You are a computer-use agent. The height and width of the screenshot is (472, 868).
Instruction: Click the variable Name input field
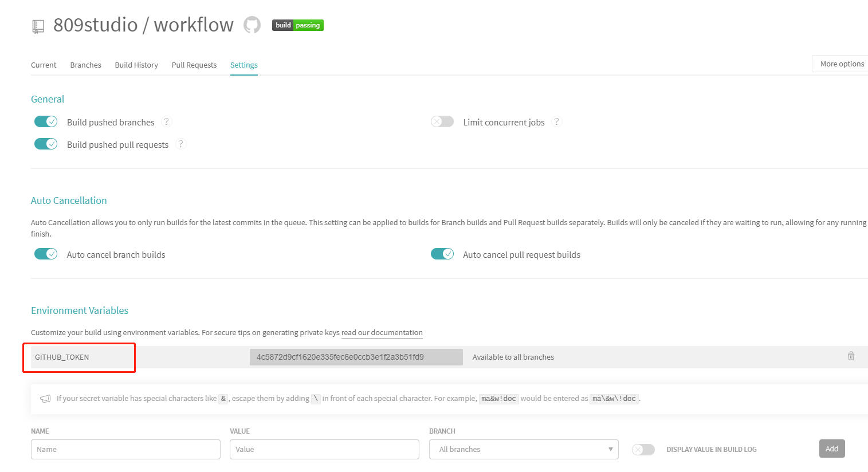(x=125, y=450)
